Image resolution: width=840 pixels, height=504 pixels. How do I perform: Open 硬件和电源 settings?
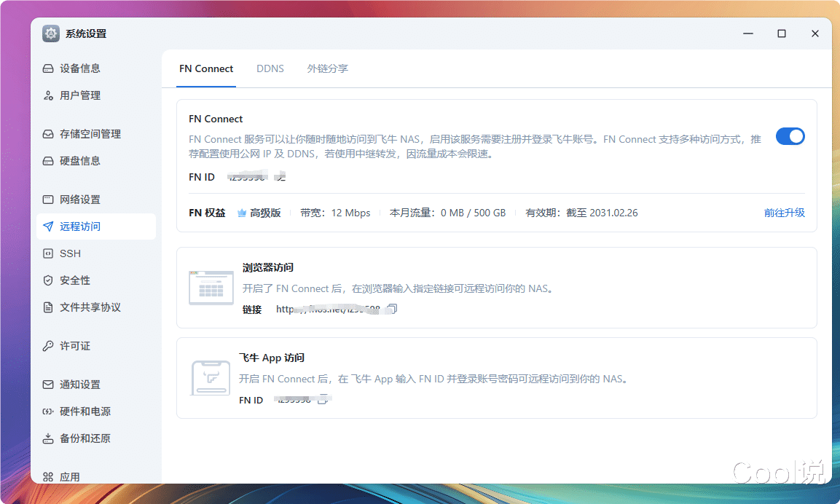point(96,412)
